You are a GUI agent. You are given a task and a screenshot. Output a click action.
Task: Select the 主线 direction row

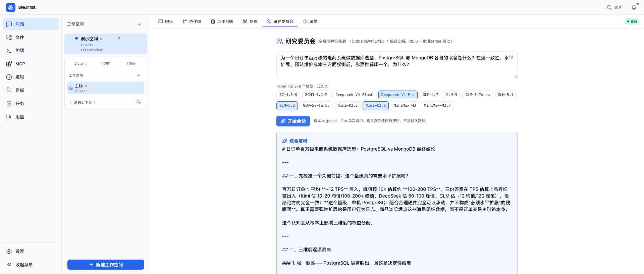click(106, 88)
